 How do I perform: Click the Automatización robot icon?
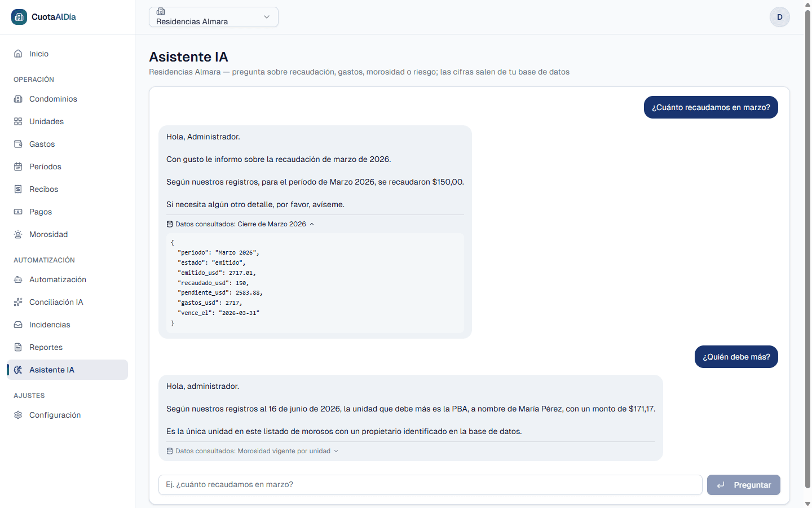[x=18, y=279]
